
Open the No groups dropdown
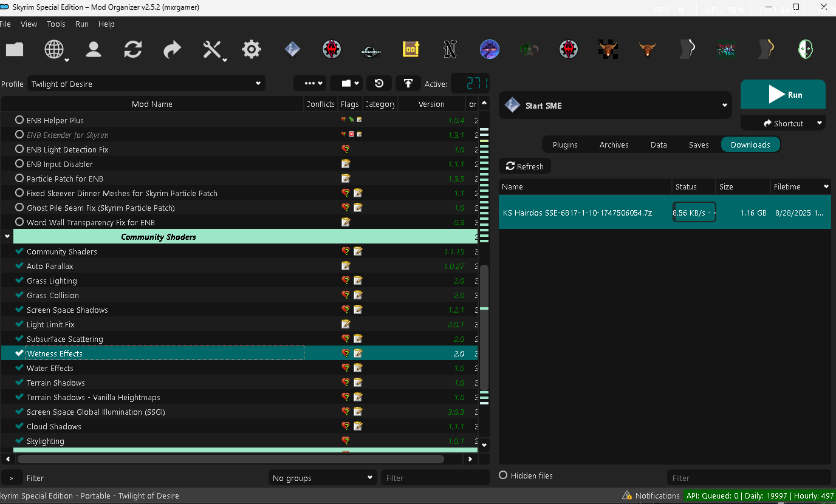[x=323, y=478]
